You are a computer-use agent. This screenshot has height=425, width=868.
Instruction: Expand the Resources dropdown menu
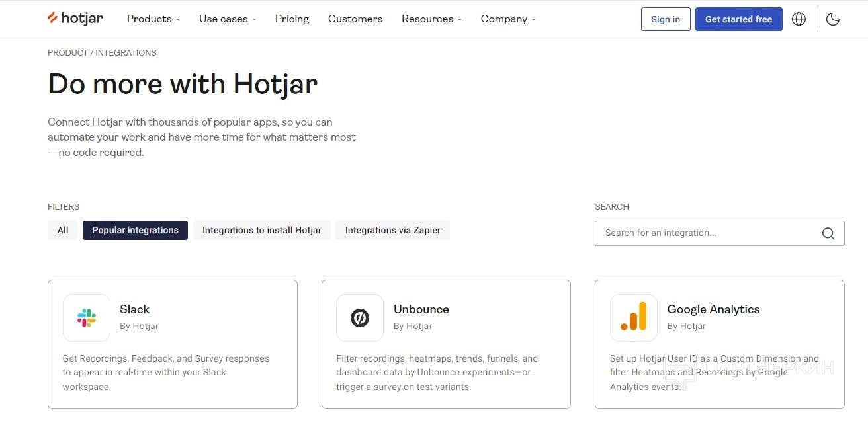pyautogui.click(x=431, y=19)
